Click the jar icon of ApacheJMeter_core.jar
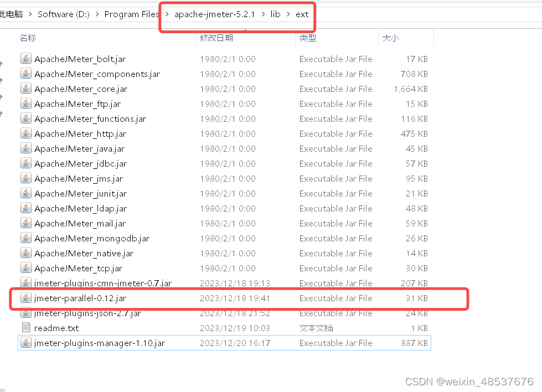 point(26,89)
